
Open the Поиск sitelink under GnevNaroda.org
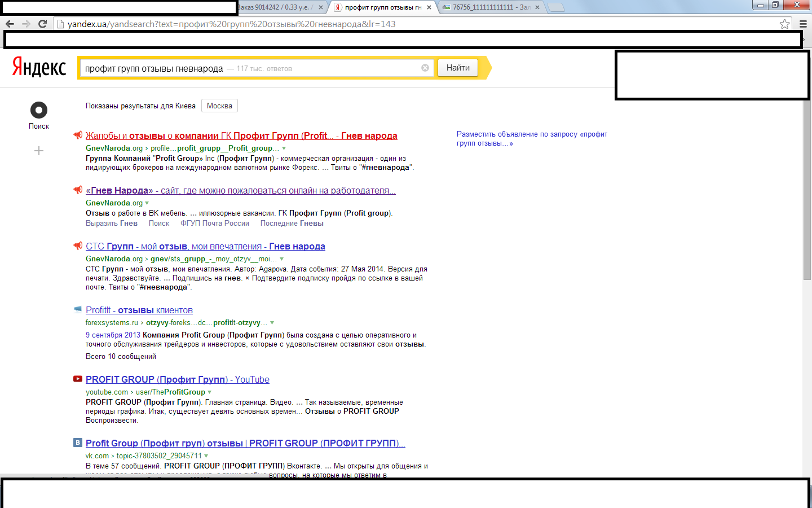[x=159, y=223]
